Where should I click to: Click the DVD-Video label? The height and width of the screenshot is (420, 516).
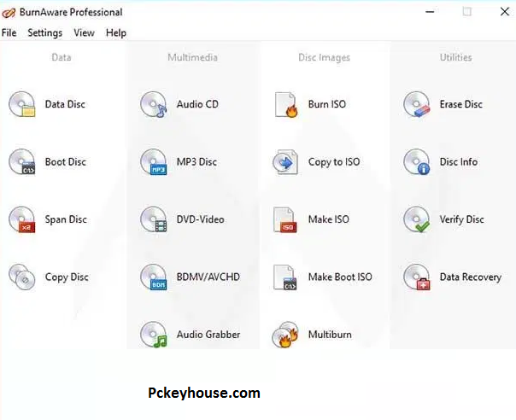tap(201, 219)
